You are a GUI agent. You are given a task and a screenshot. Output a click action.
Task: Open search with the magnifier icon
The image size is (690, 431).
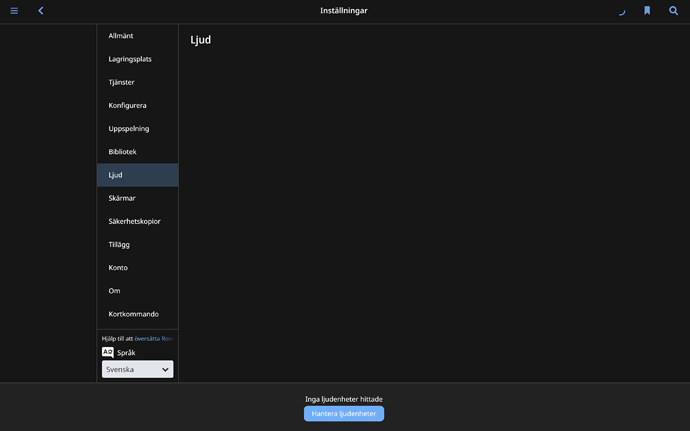pyautogui.click(x=673, y=11)
